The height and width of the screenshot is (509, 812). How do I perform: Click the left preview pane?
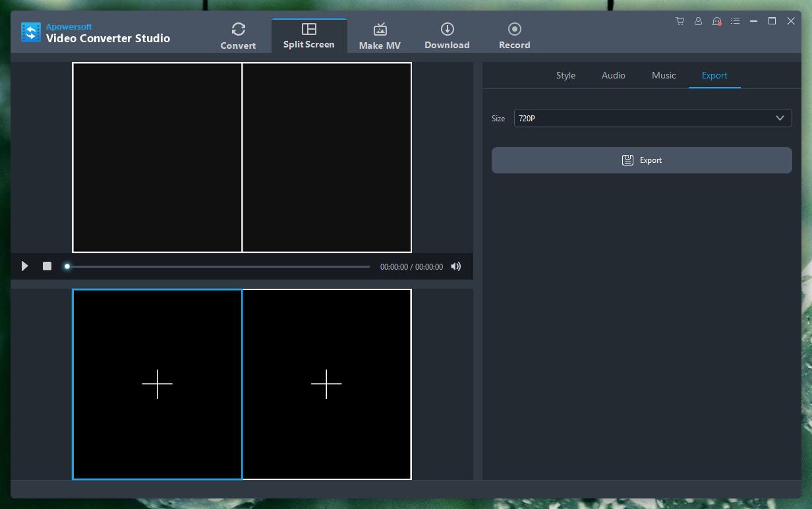158,158
